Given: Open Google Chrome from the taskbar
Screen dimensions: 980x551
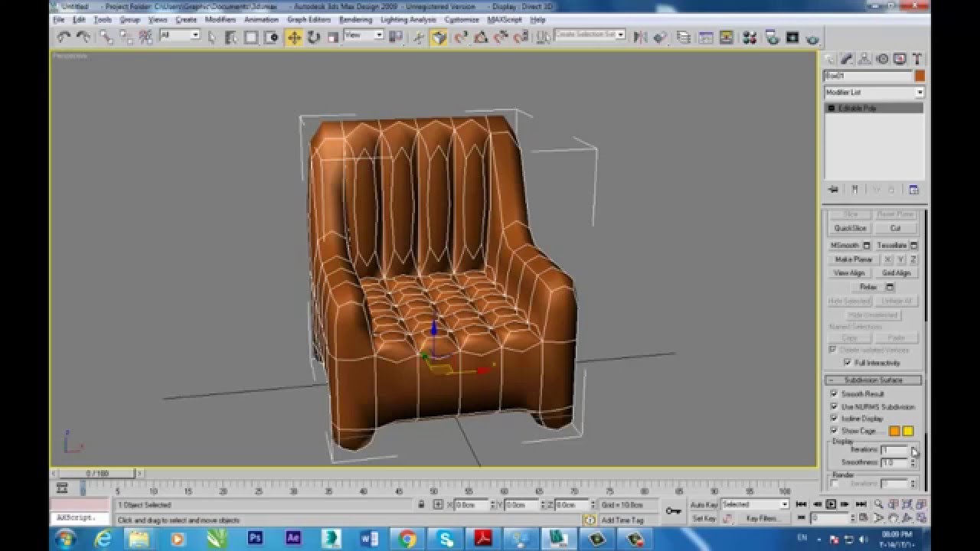Looking at the screenshot, I should [x=407, y=539].
